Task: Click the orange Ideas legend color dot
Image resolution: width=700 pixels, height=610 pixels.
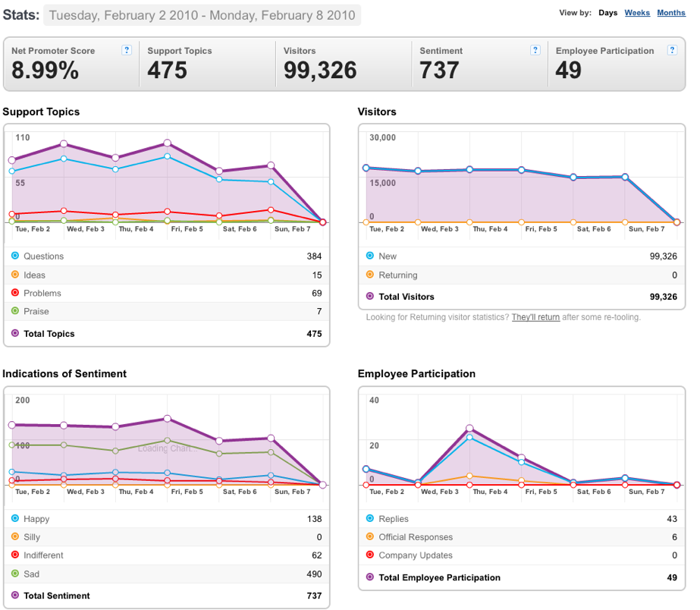Action: click(x=15, y=274)
